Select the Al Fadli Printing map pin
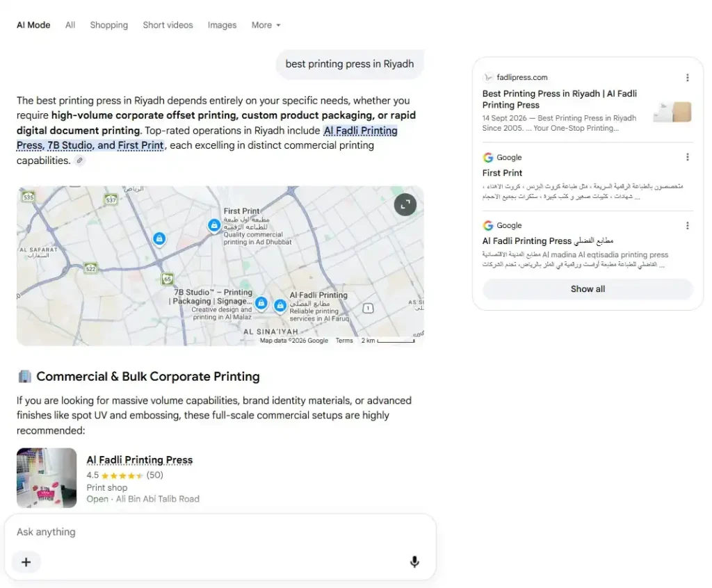The width and height of the screenshot is (712, 588). 280,305
